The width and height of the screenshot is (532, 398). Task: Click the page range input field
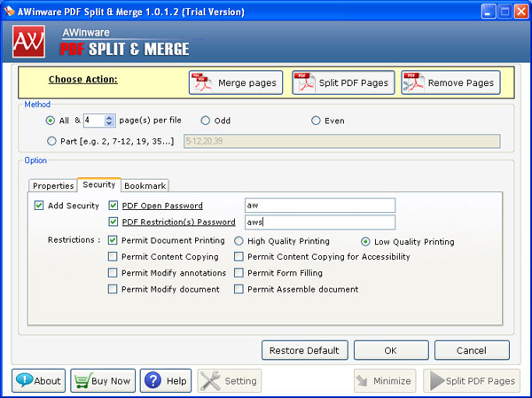click(342, 141)
